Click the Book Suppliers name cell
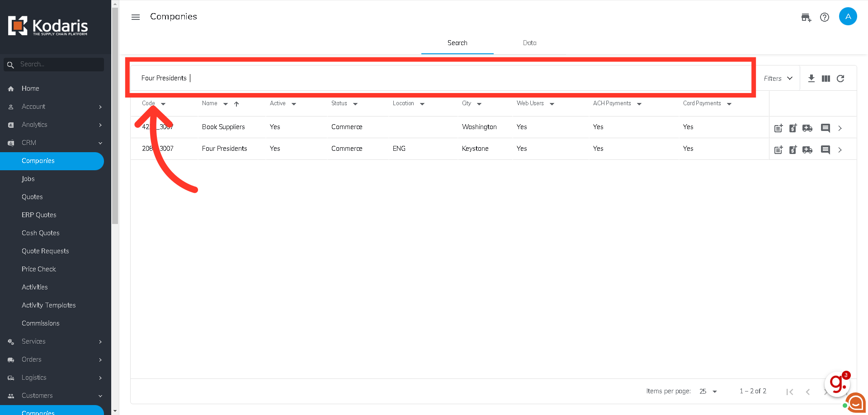This screenshot has height=415, width=868. [x=223, y=127]
